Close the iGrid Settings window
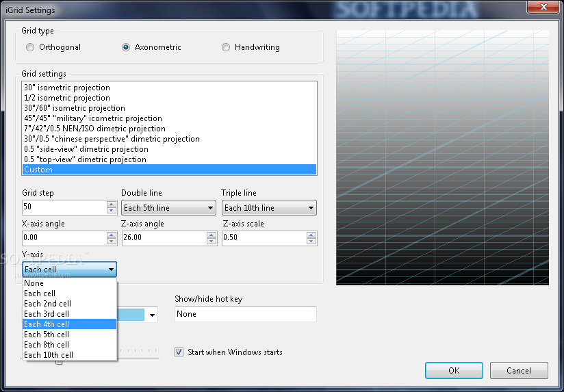 pos(543,6)
